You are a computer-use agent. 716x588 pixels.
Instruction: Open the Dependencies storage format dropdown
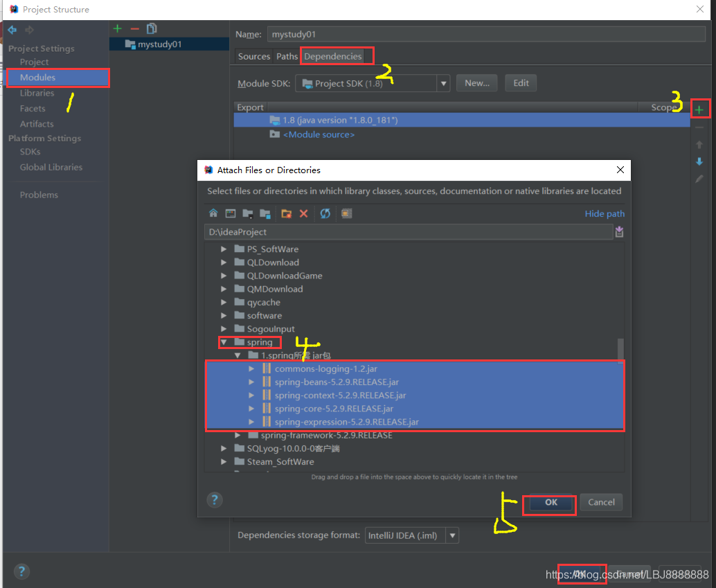click(452, 535)
